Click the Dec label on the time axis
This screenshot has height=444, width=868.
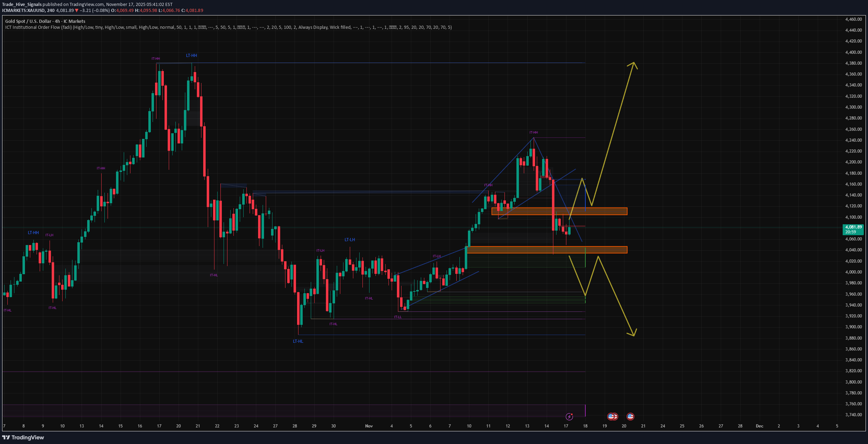(759, 426)
